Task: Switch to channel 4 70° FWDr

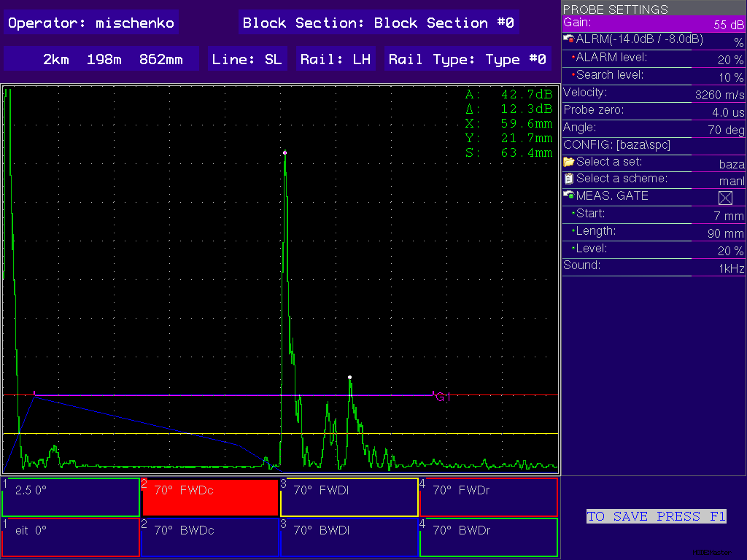Action: tap(489, 497)
